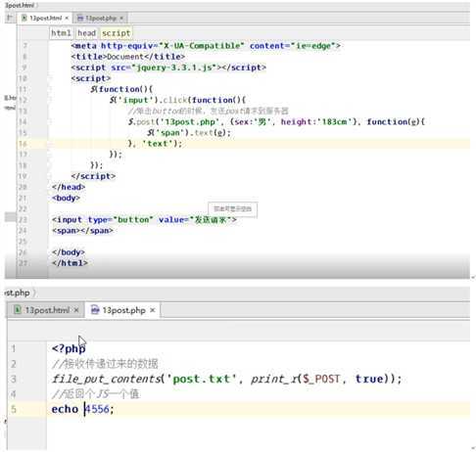Close the 13post.php tab in lower editor
Image resolution: width=476 pixels, height=452 pixels.
point(153,310)
